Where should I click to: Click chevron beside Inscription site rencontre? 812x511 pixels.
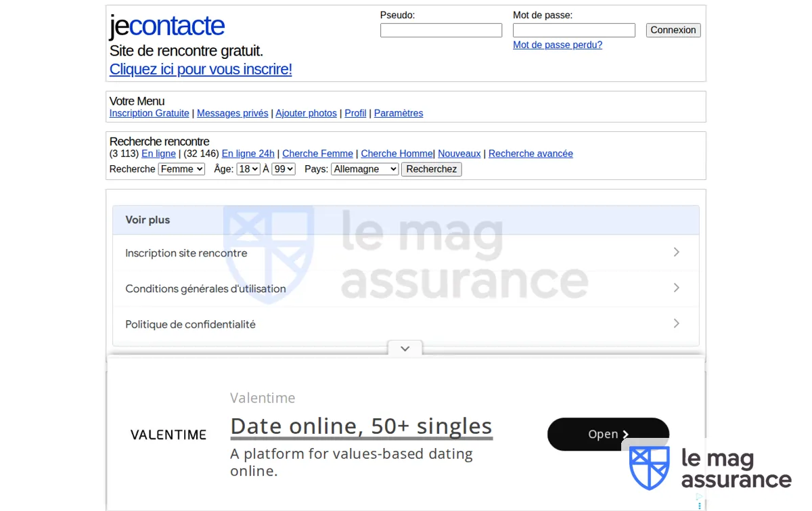tap(676, 252)
